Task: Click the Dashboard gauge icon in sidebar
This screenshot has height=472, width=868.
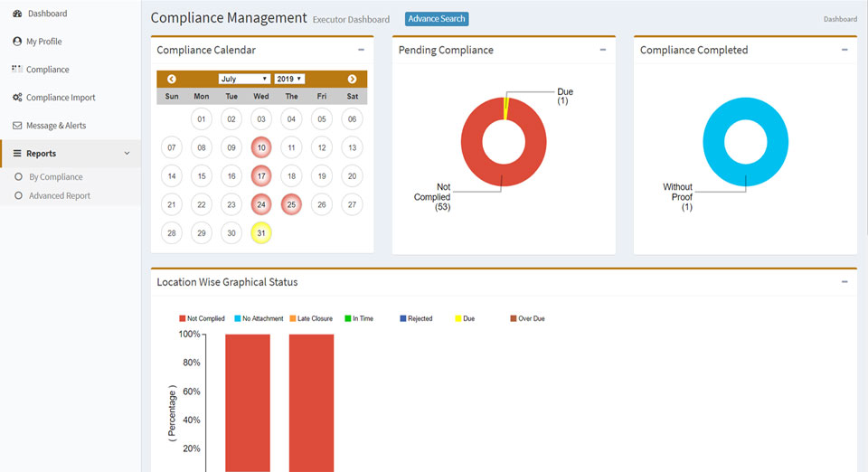Action: point(17,14)
